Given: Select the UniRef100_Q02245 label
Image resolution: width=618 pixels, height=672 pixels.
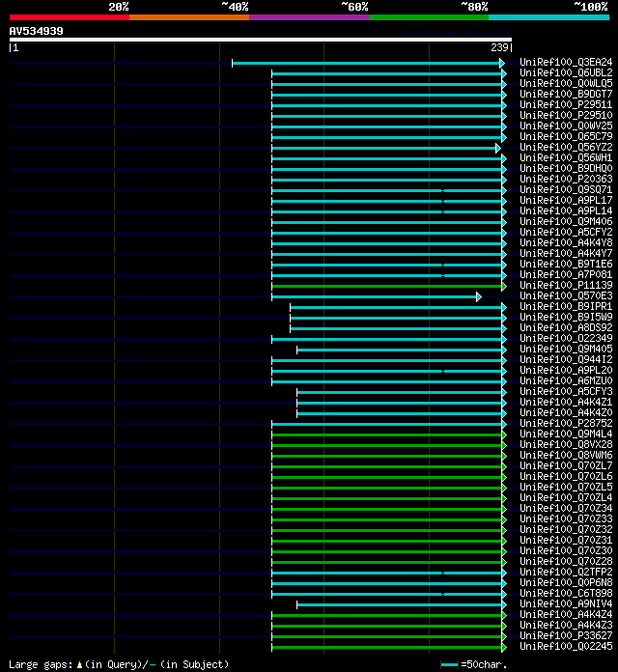Looking at the screenshot, I should pos(566,646).
